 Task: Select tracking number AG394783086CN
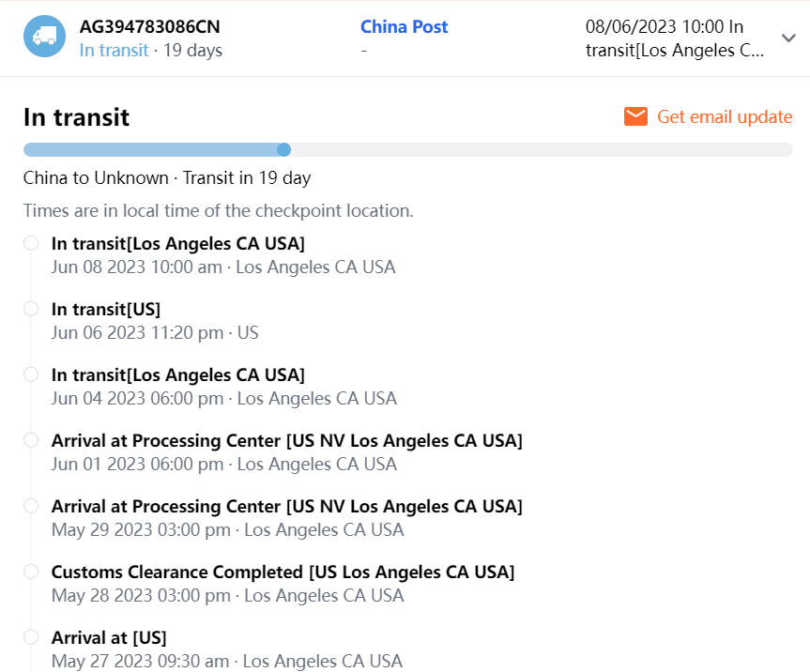tap(150, 27)
